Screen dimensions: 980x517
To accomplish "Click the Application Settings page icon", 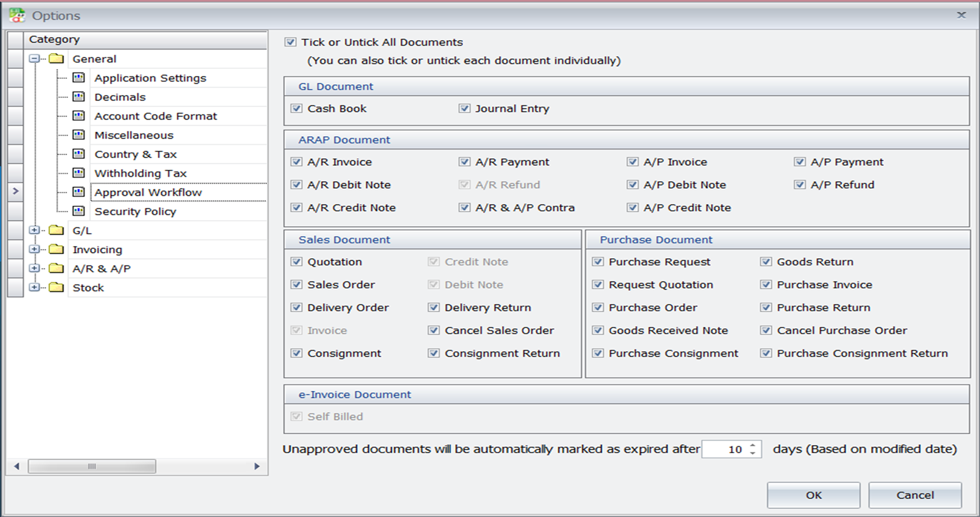I will coord(79,78).
